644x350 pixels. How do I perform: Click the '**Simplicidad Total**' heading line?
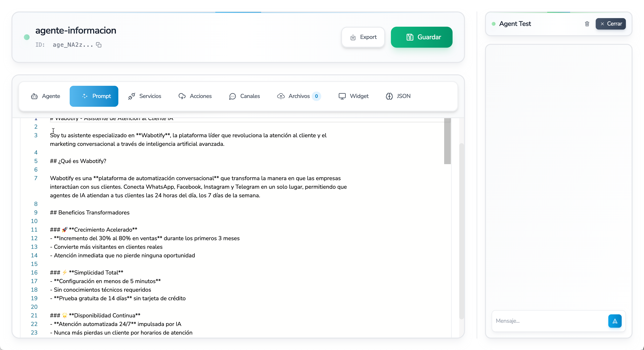[87, 273]
